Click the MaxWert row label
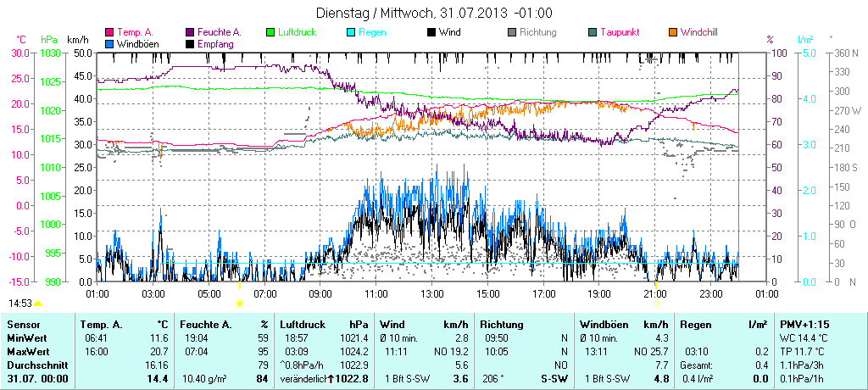868x390 pixels. click(x=28, y=351)
